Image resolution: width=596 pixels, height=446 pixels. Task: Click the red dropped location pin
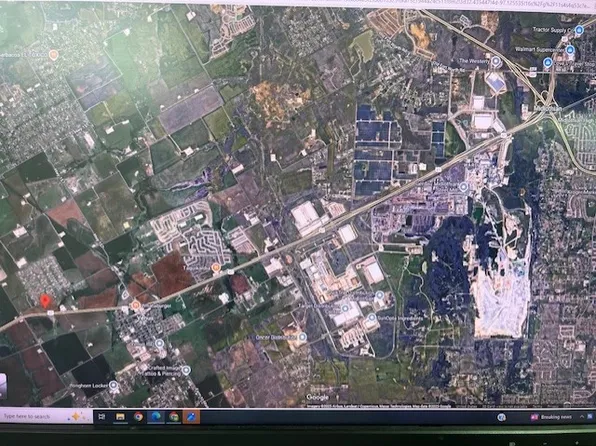45,301
